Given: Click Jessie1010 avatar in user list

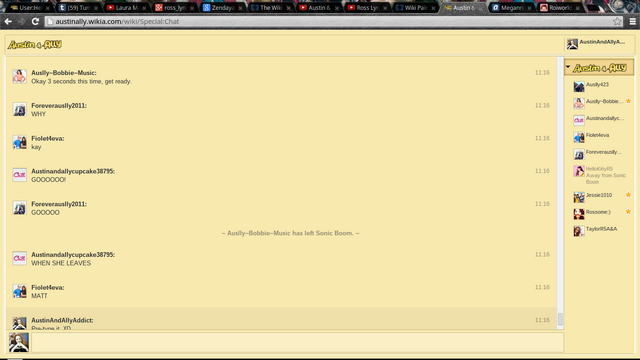Looking at the screenshot, I should [579, 197].
